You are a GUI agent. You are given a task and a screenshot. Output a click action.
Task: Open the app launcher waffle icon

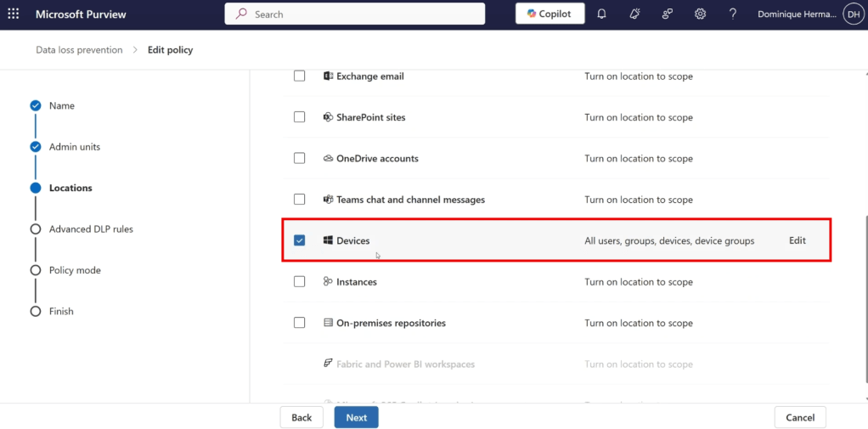pyautogui.click(x=14, y=14)
